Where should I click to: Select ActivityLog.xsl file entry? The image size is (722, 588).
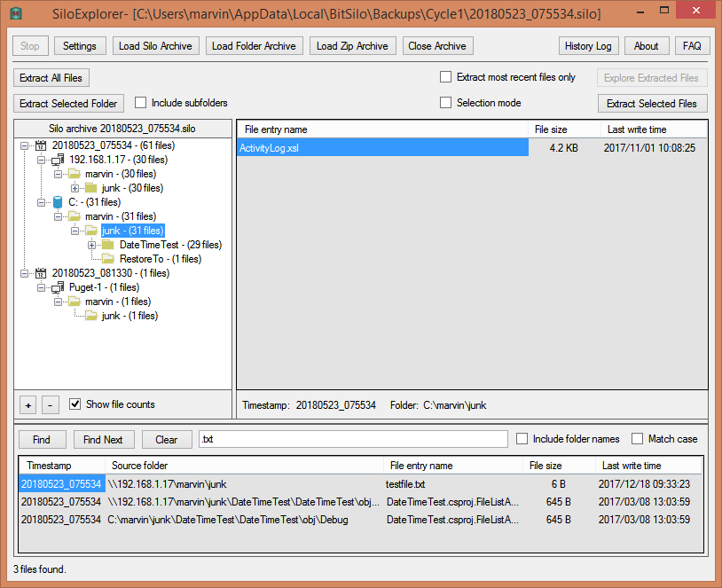(x=382, y=148)
